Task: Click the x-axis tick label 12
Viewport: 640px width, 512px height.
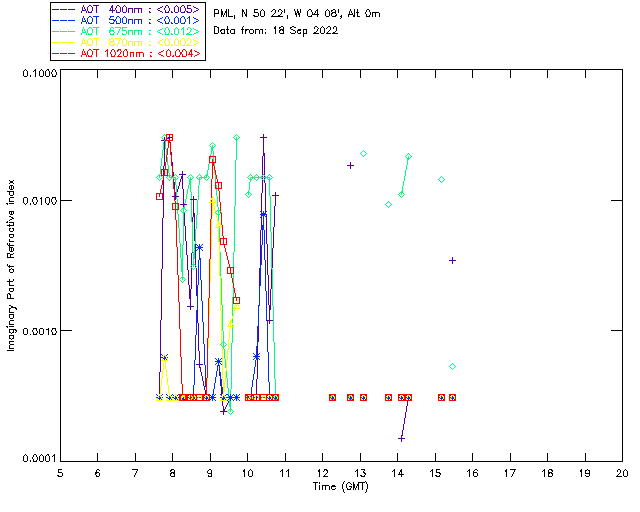Action: [322, 472]
